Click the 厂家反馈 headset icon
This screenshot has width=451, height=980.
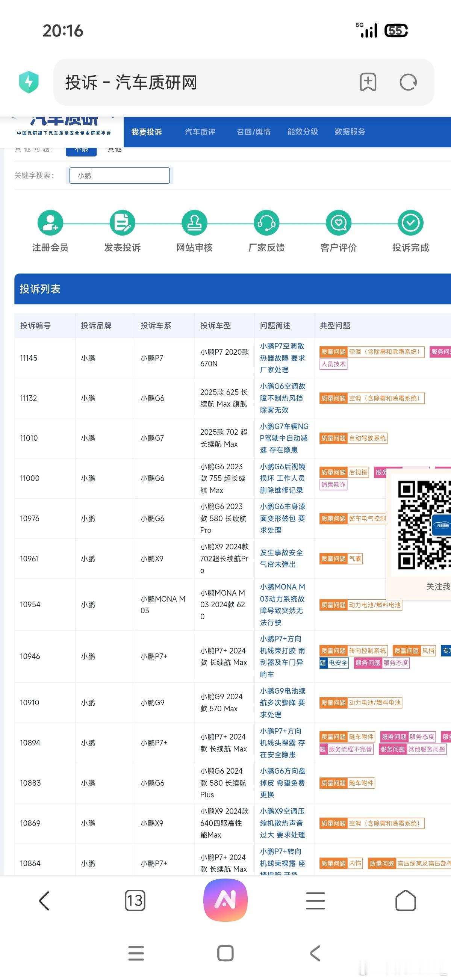(x=266, y=223)
